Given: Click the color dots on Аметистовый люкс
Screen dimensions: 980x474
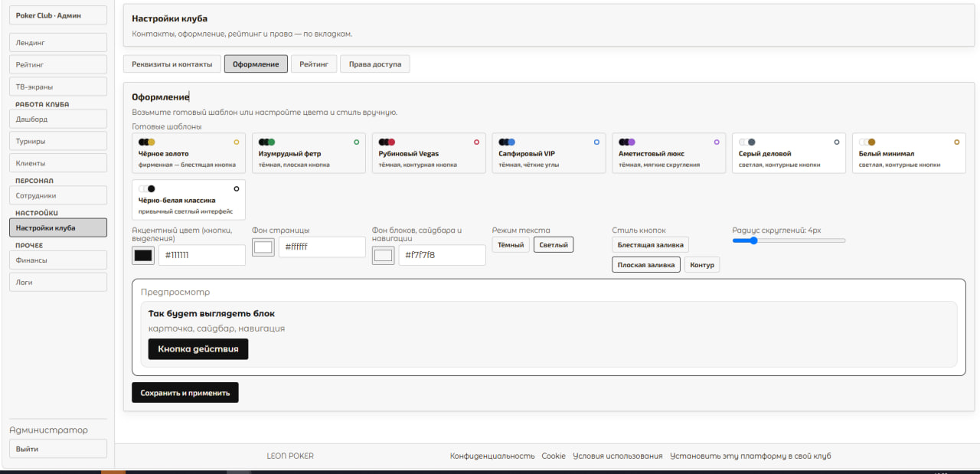Looking at the screenshot, I should pyautogui.click(x=627, y=142).
